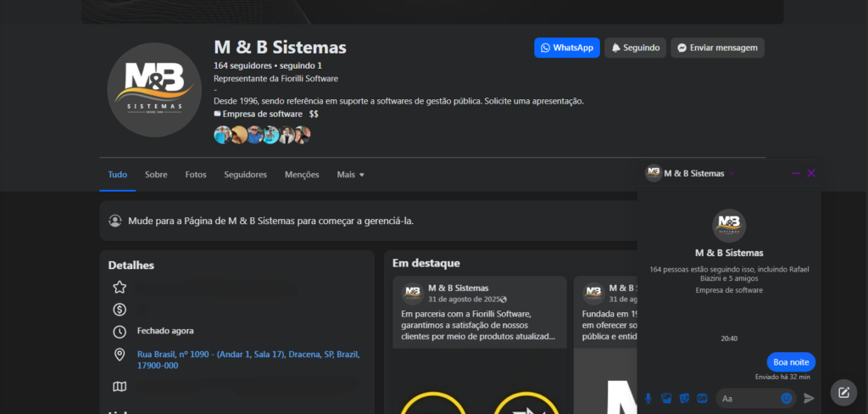868x414 pixels.
Task: Open the emoji picker in message field
Action: pos(786,398)
